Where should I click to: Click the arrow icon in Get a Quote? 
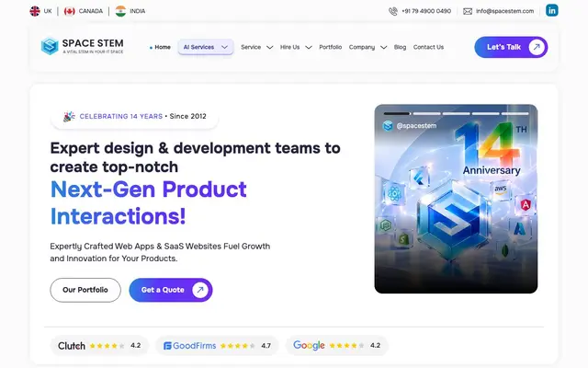coord(200,290)
